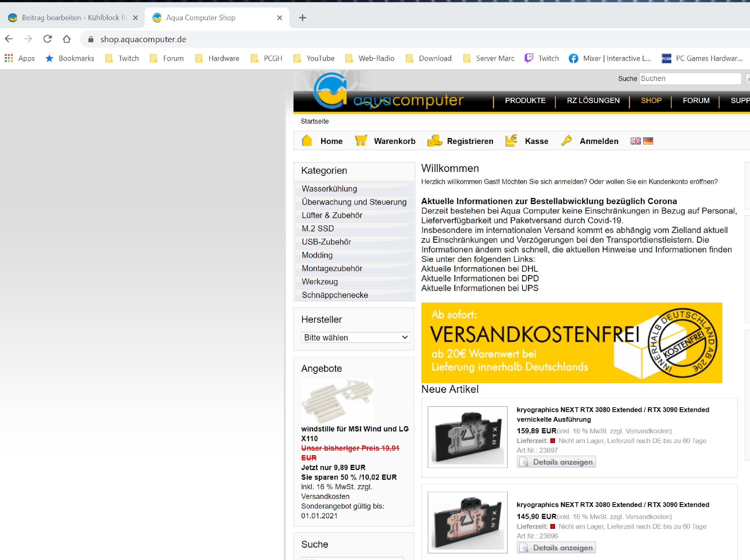The width and height of the screenshot is (750, 560).
Task: Open the FORUM navigation item
Action: [x=696, y=101]
